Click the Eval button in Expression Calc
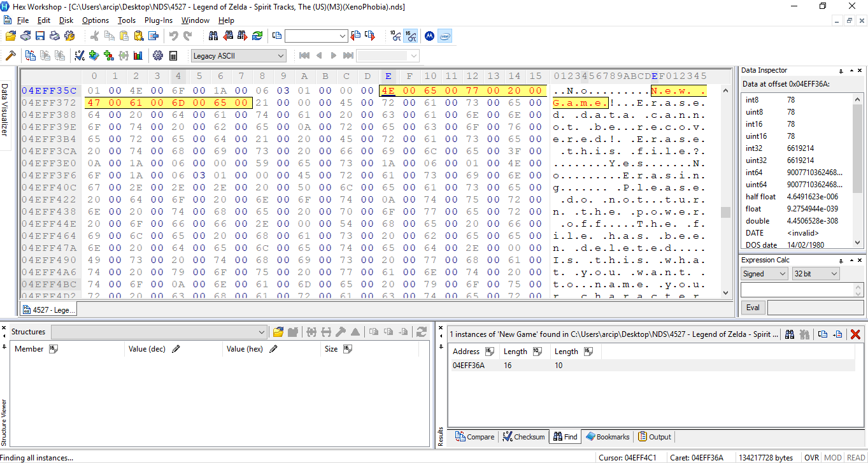 tap(753, 307)
